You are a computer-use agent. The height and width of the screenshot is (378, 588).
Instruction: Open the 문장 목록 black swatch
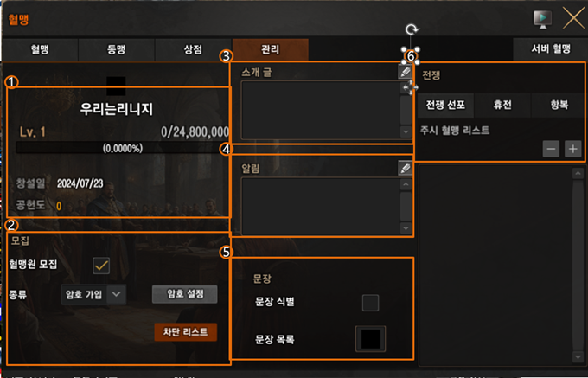pos(370,339)
